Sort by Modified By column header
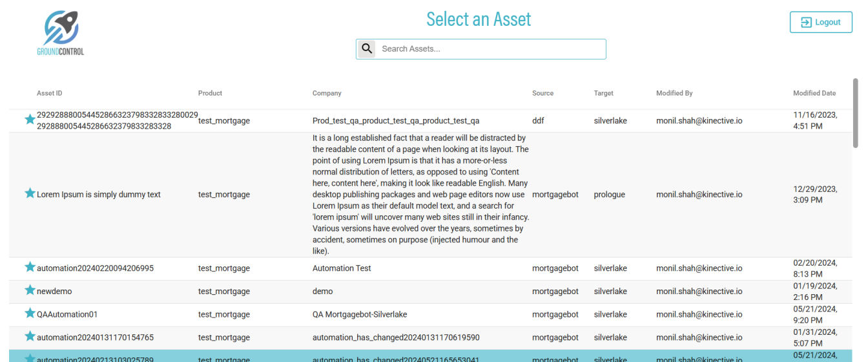868x362 pixels. (674, 93)
